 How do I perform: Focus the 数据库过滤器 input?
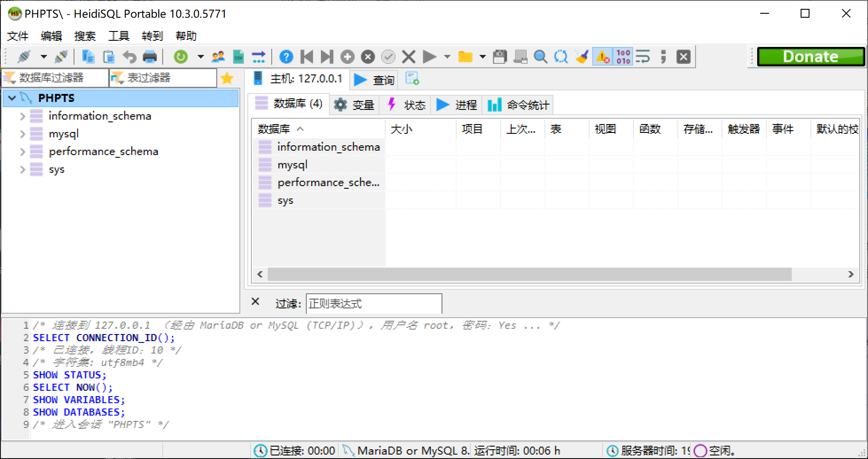pyautogui.click(x=55, y=78)
